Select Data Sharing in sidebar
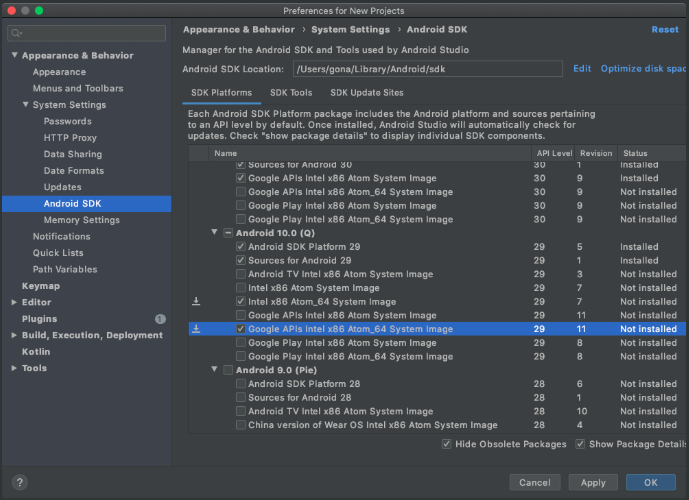Image resolution: width=689 pixels, height=500 pixels. tap(73, 154)
